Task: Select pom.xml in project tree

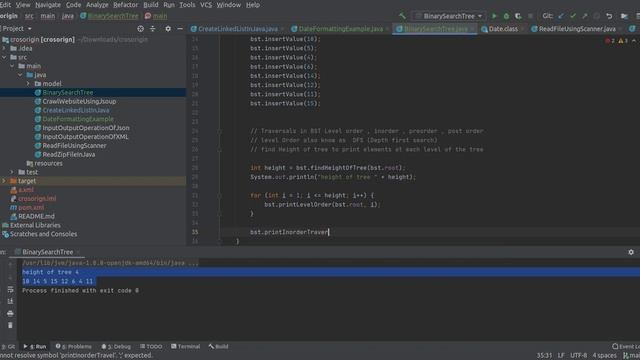Action: 31,207
